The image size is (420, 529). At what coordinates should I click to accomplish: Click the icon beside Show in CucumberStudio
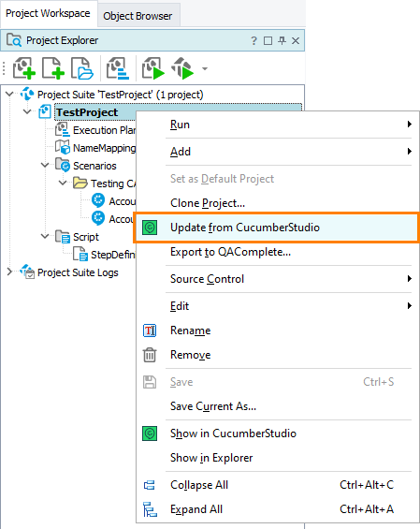[x=150, y=433]
